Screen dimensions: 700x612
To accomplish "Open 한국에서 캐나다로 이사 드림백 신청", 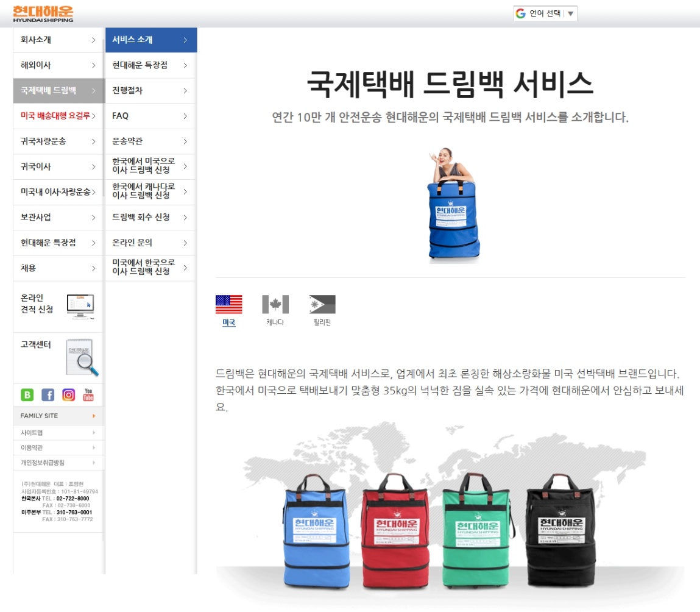I will tap(151, 192).
